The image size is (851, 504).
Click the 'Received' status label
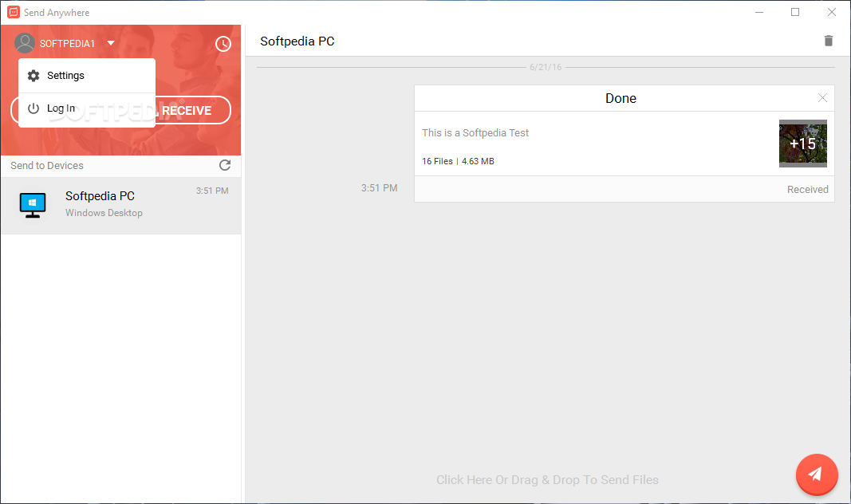(x=808, y=189)
